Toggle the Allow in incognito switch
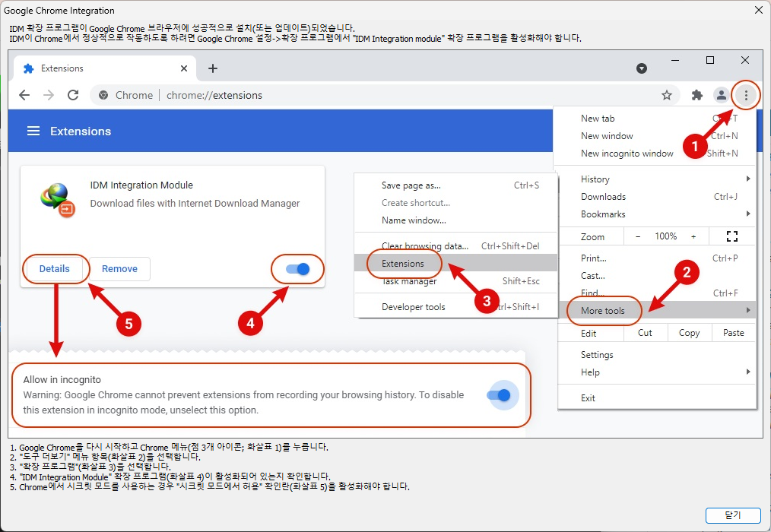The width and height of the screenshot is (771, 532). (x=499, y=395)
